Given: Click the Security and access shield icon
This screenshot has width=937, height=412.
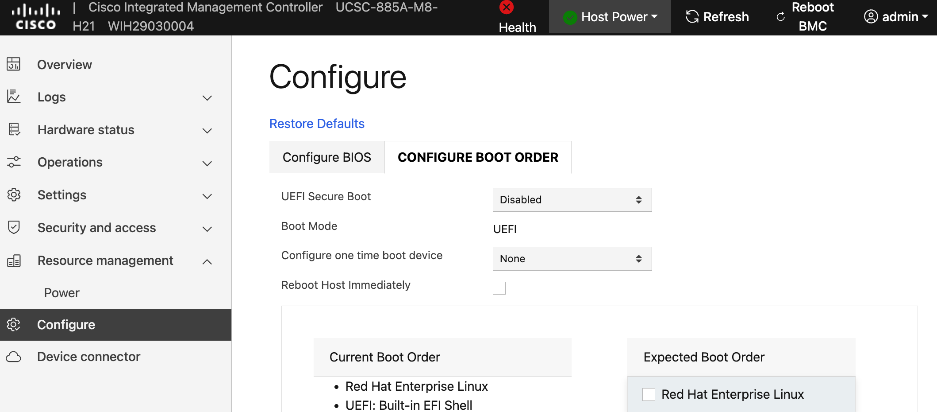Looking at the screenshot, I should pyautogui.click(x=14, y=228).
